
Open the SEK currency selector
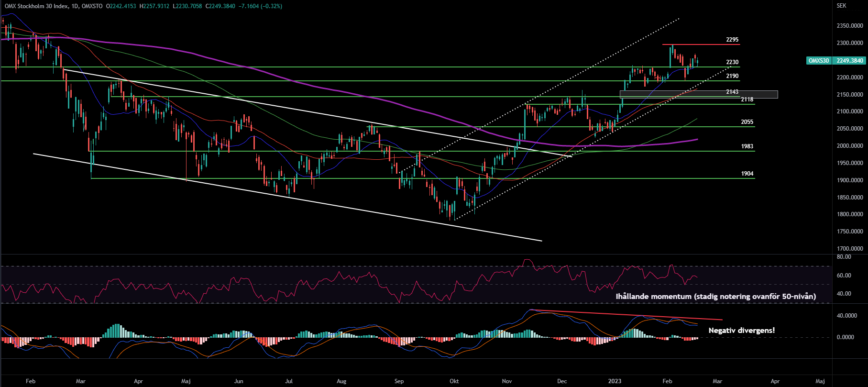coord(841,6)
